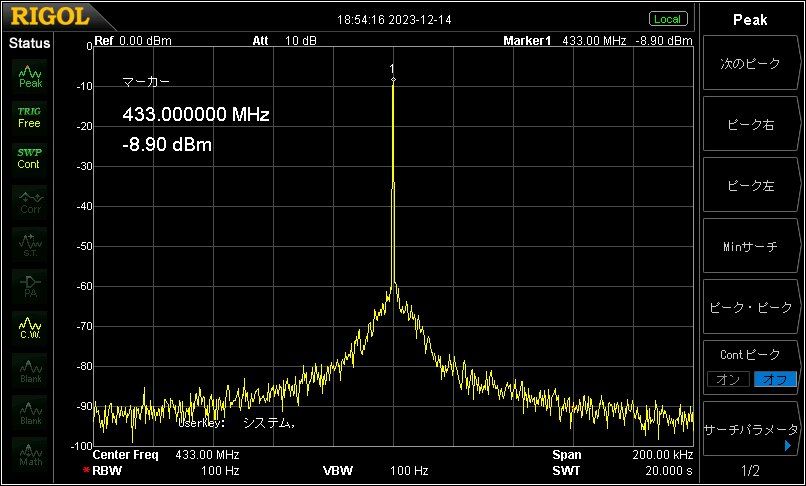Viewport: 806px width, 486px height.
Task: Click the Math trace status icon
Action: click(x=30, y=454)
